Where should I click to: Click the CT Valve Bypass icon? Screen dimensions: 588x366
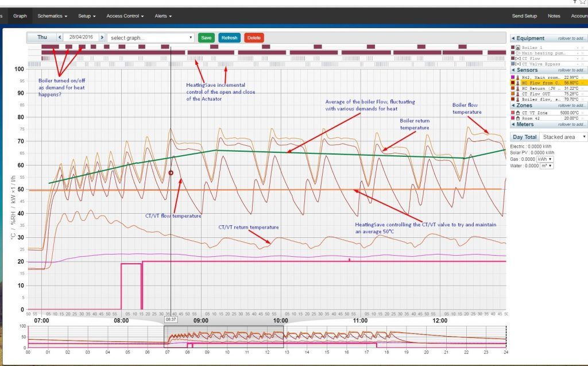[518, 64]
